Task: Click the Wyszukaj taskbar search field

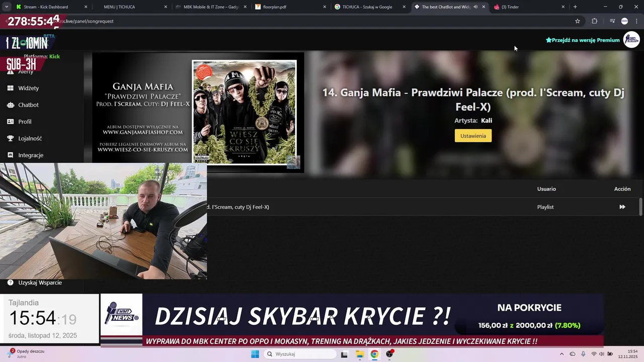Action: coord(300,354)
